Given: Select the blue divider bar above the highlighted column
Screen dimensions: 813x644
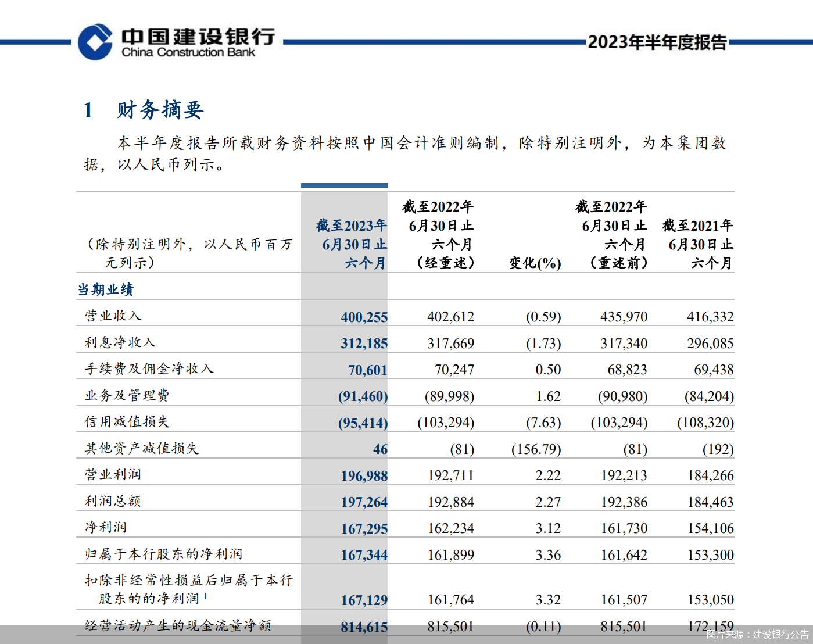Looking at the screenshot, I should click(x=344, y=184).
